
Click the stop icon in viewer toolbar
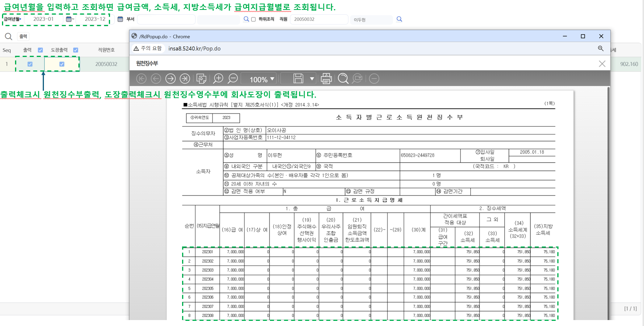tap(374, 79)
